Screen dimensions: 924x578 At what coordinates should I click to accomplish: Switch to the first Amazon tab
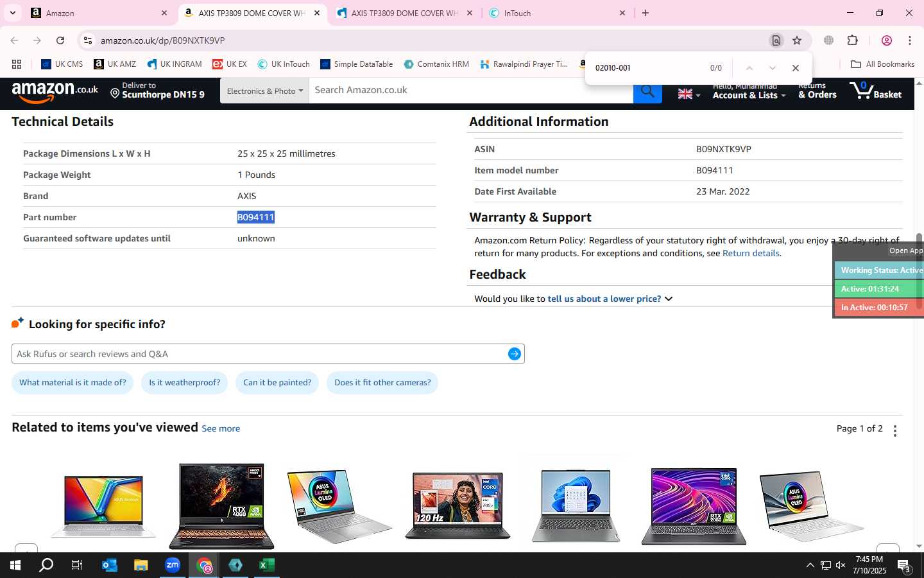pyautogui.click(x=99, y=13)
